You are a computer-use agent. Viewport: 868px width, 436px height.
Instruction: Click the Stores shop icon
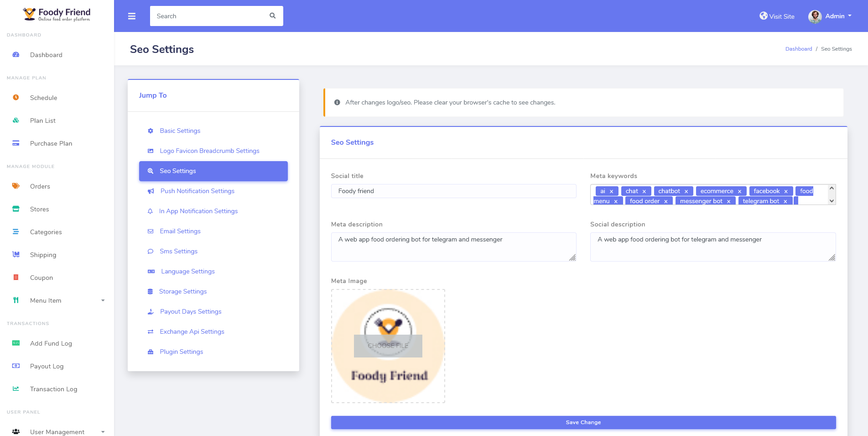pyautogui.click(x=16, y=209)
